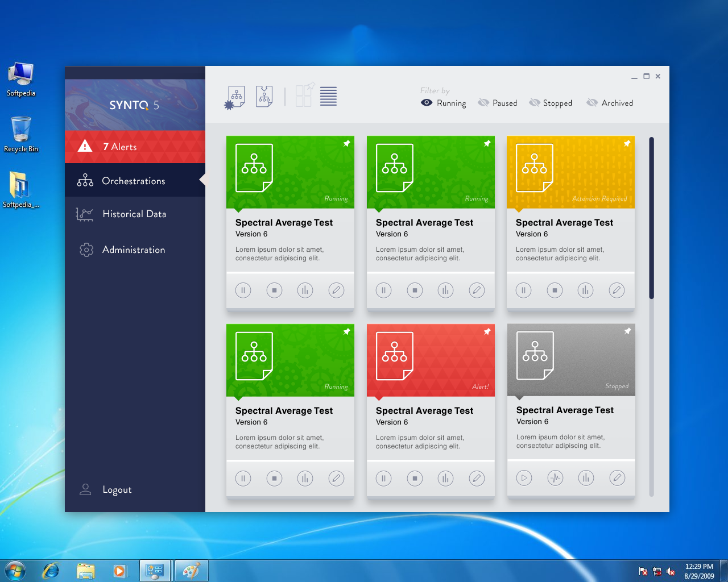Image resolution: width=728 pixels, height=582 pixels.
Task: Open the yellow Attention Required card thumbnail
Action: point(535,168)
